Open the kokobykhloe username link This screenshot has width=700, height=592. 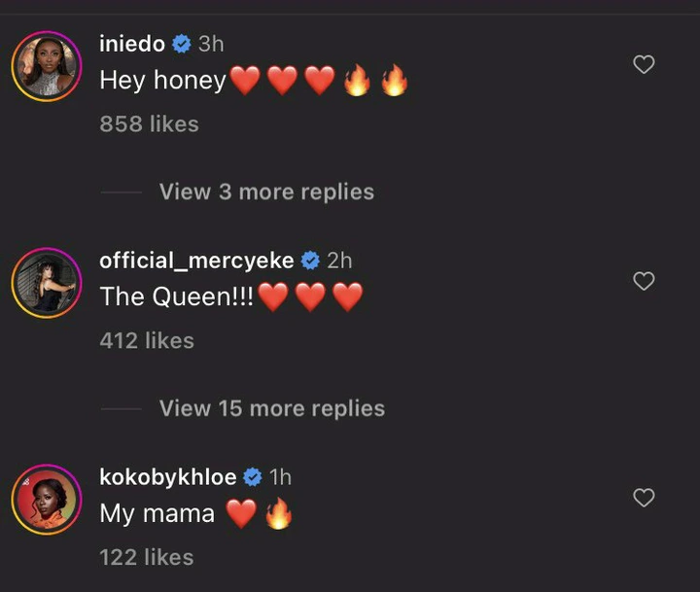[167, 477]
